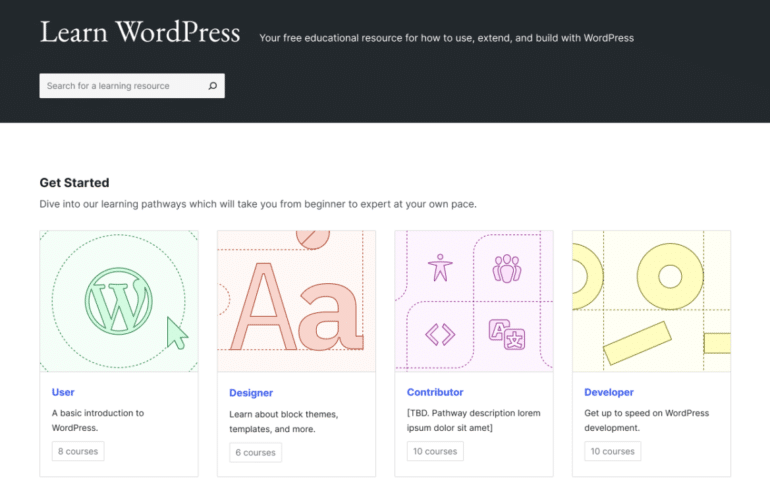770x500 pixels.
Task: Click the Developer card yellow shapes illustration
Action: pos(652,301)
